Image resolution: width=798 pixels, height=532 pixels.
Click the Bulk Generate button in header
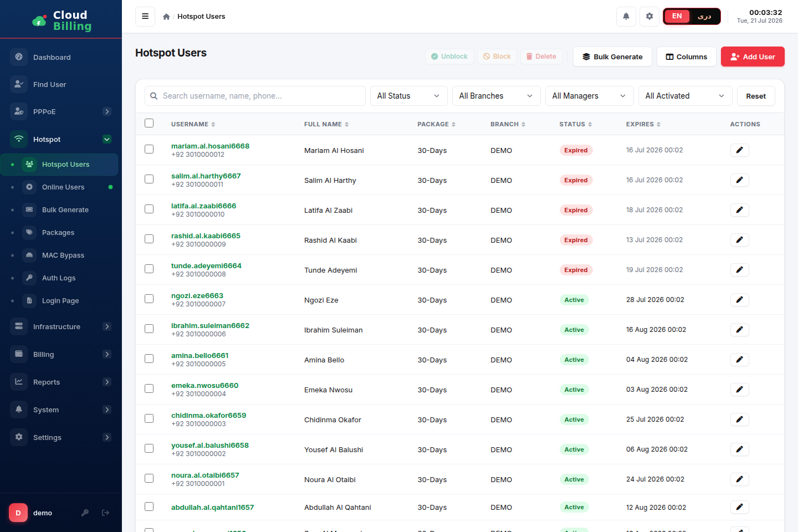(612, 57)
